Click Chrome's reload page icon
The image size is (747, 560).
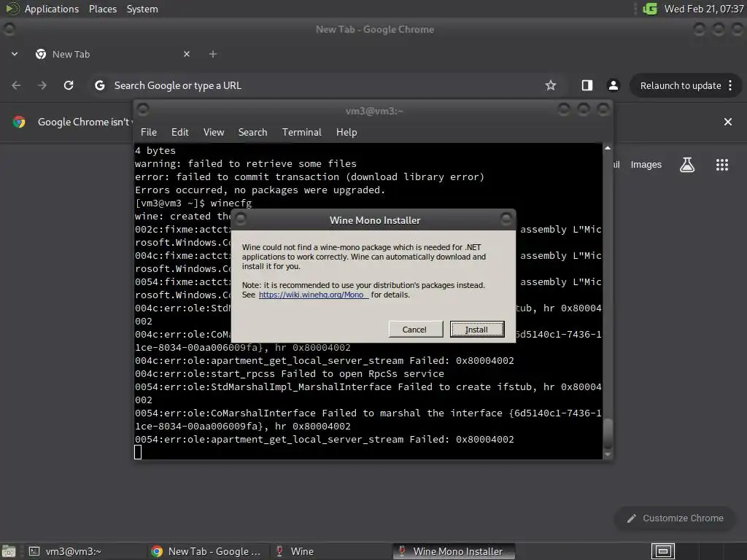[x=69, y=85]
